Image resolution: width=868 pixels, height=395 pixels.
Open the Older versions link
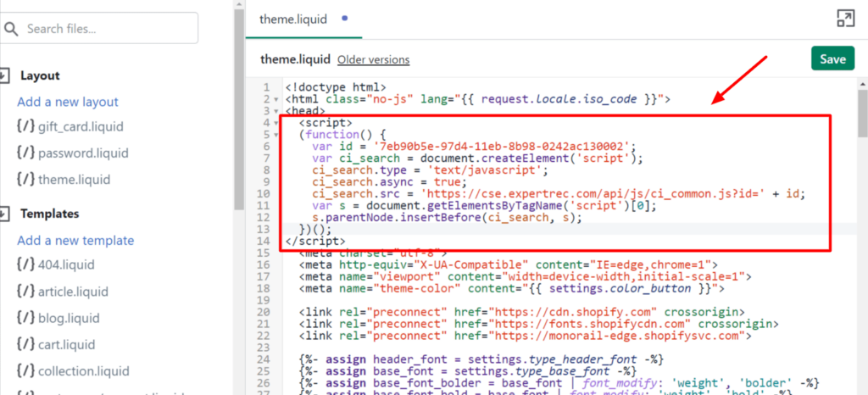373,59
